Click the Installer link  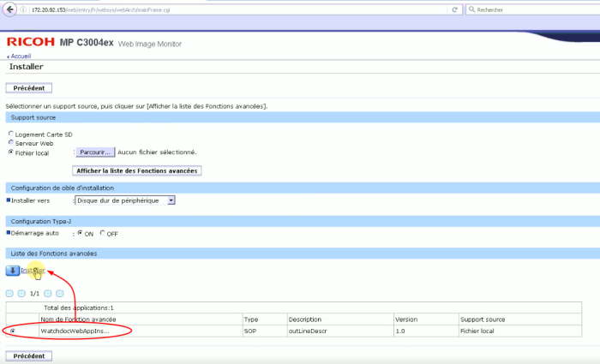[x=33, y=271]
